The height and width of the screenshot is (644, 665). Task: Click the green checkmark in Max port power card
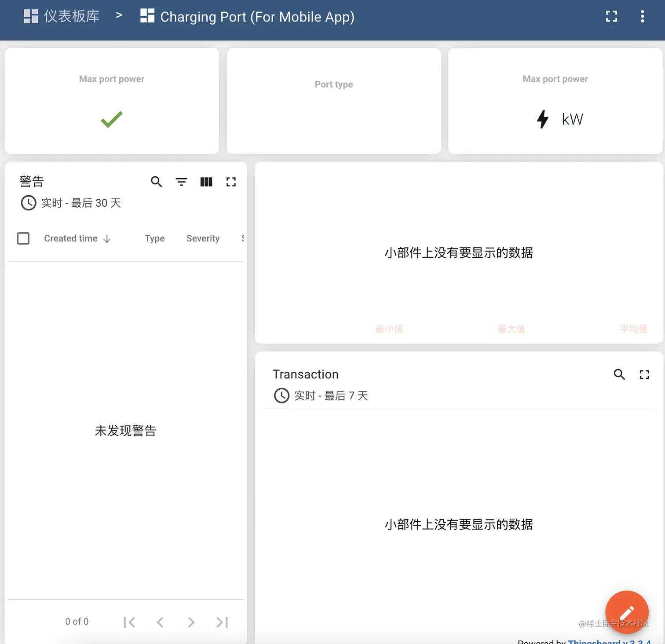(x=112, y=119)
